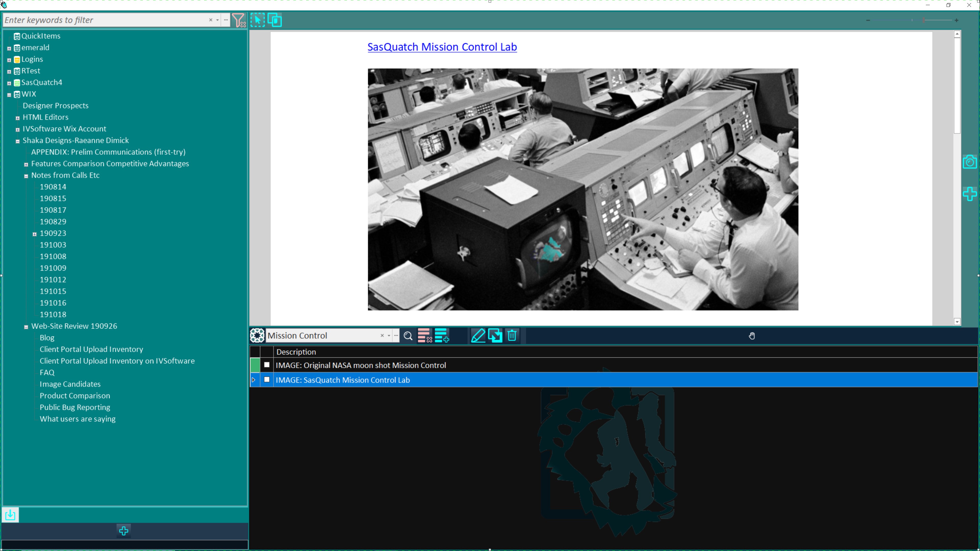Select the Image Candidates tree item
Viewport: 980px width, 551px height.
point(70,384)
